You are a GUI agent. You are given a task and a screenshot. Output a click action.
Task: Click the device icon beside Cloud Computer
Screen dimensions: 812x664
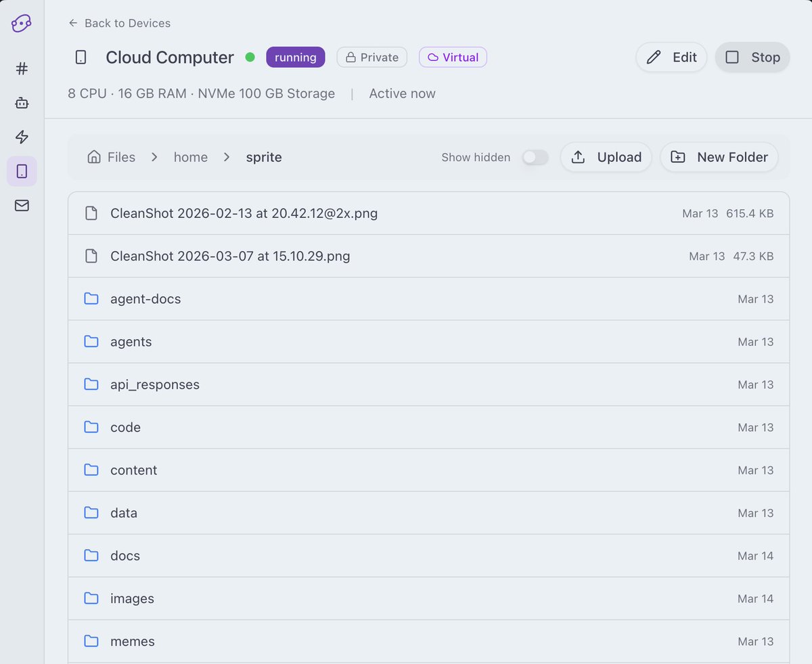(81, 58)
